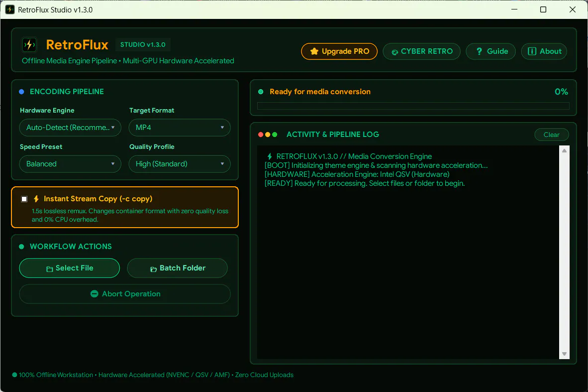This screenshot has width=588, height=392.
Task: Click the star icon on Upgrade PRO
Action: tap(314, 51)
